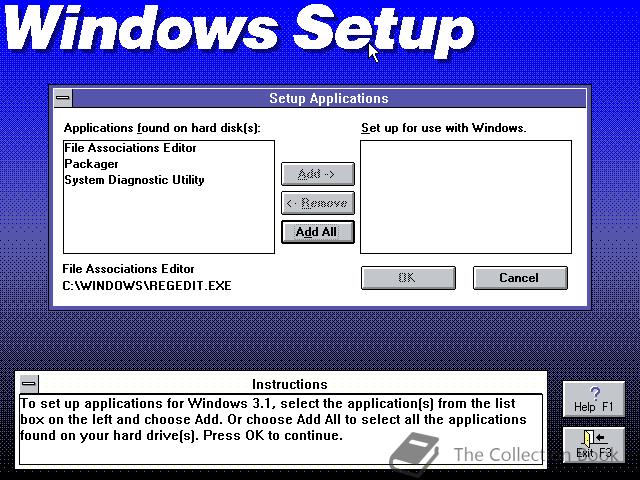This screenshot has width=640, height=480.
Task: Select System Diagnostic Utility in the list
Action: click(x=169, y=180)
